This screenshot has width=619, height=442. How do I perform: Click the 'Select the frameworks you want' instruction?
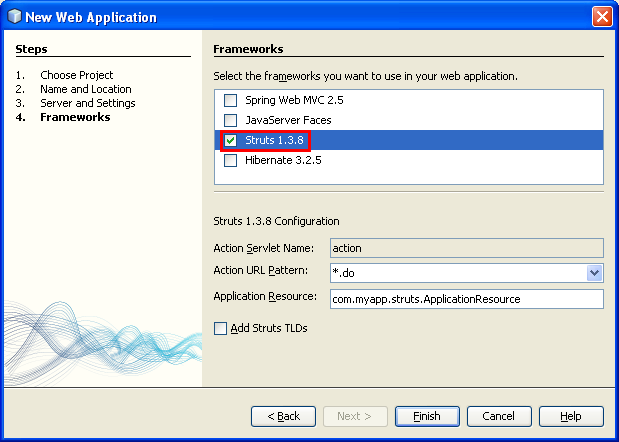366,76
